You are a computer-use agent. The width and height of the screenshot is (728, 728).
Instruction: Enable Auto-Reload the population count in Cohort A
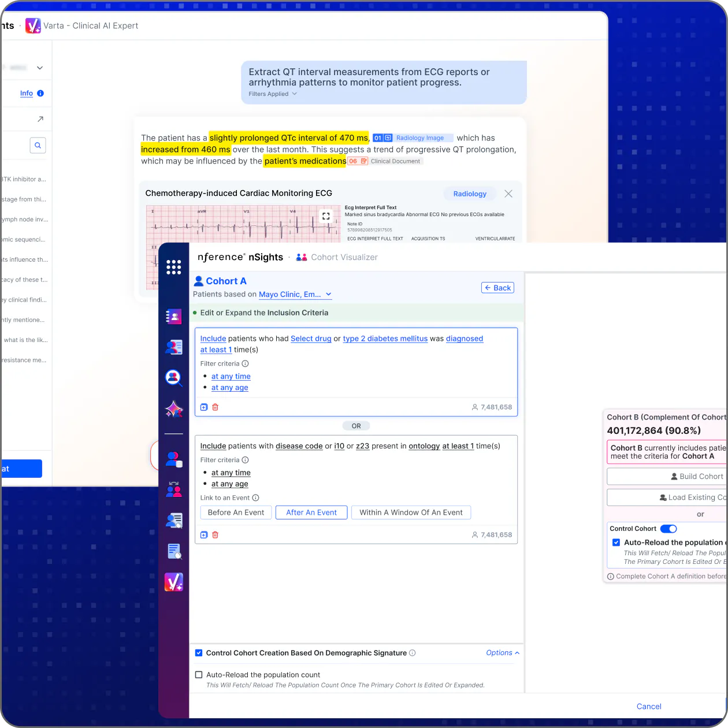(x=199, y=675)
